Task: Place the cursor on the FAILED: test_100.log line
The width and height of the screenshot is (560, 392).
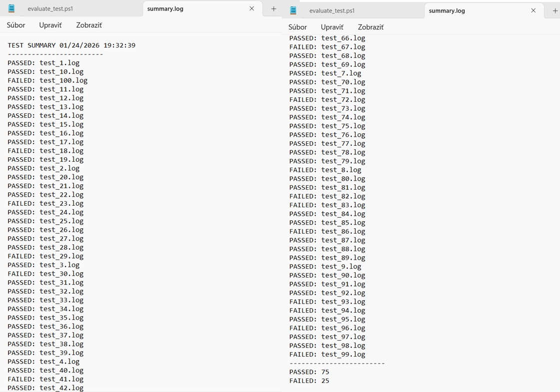Action: click(47, 80)
